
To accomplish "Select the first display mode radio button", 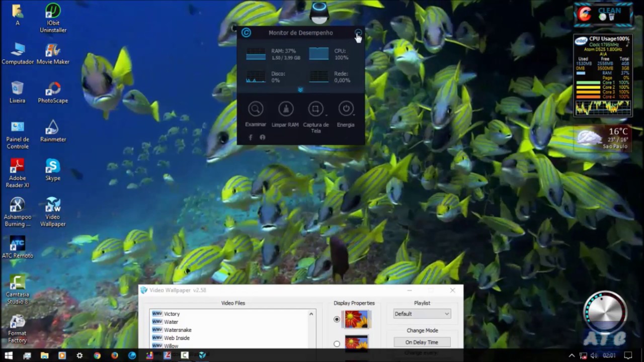I will (x=337, y=319).
